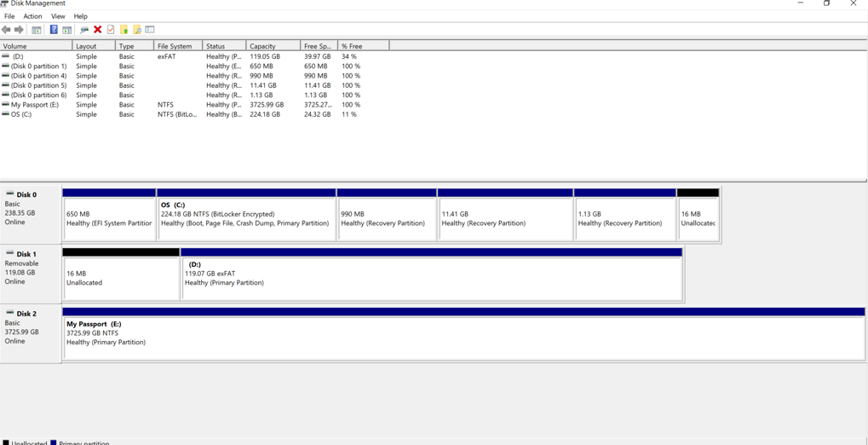Select the OS (C:) 224.18 GB partition block
The width and height of the screenshot is (868, 445).
click(246, 215)
